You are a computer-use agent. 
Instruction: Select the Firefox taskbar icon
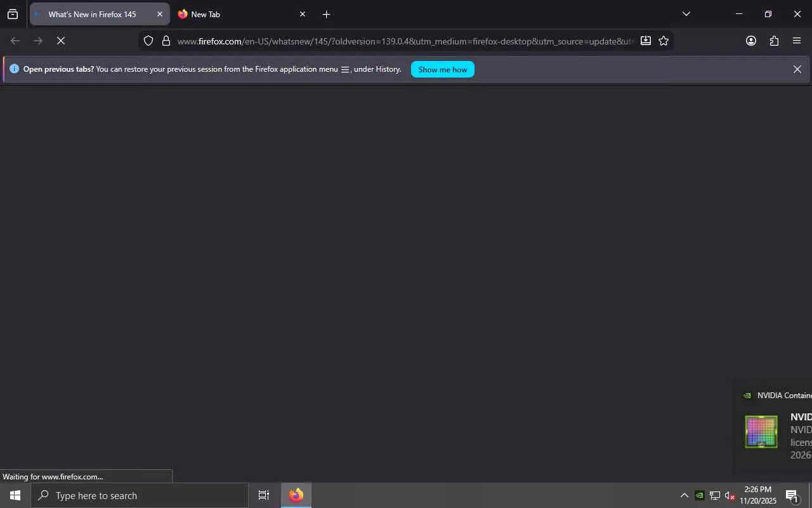pos(296,495)
